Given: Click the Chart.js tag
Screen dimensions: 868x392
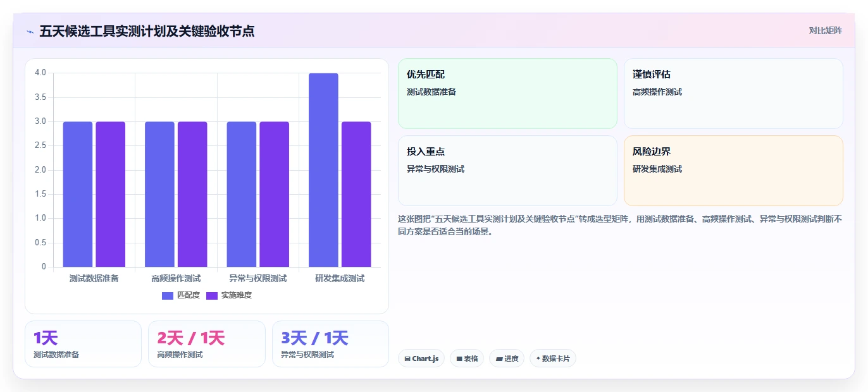Looking at the screenshot, I should [x=421, y=358].
